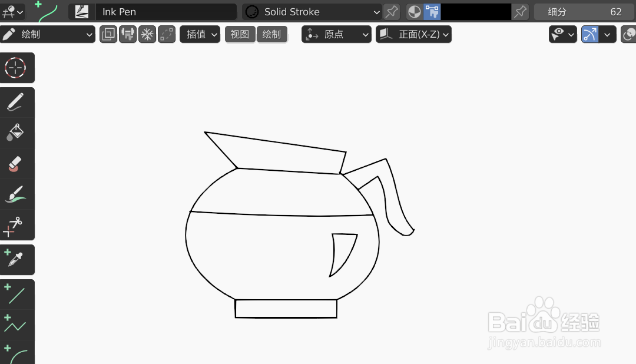
Task: Switch to Material color mode icon
Action: (x=414, y=12)
